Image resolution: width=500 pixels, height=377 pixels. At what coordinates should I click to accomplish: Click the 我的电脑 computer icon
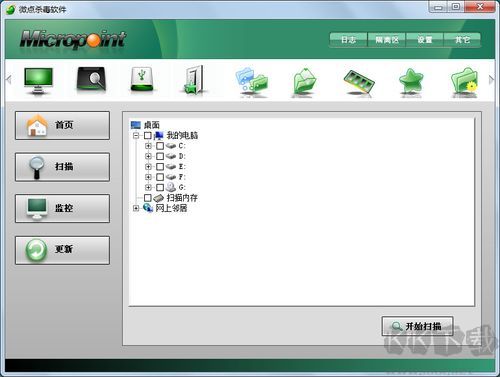159,135
